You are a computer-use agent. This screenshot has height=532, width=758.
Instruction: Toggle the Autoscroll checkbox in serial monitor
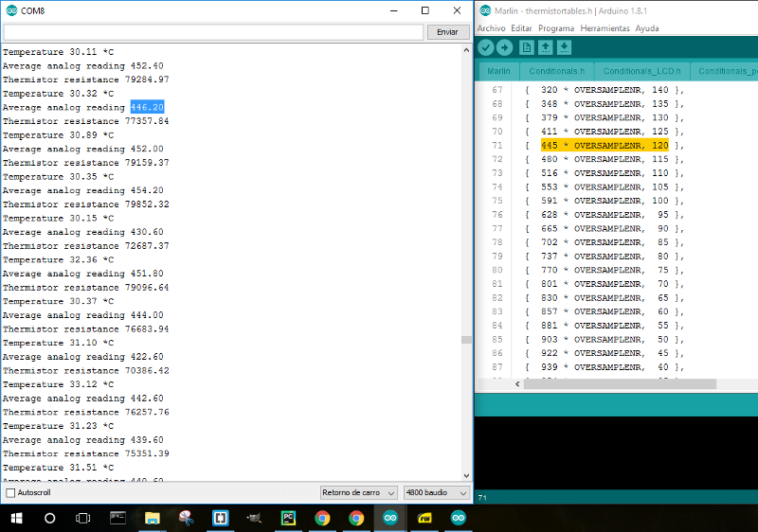10,493
